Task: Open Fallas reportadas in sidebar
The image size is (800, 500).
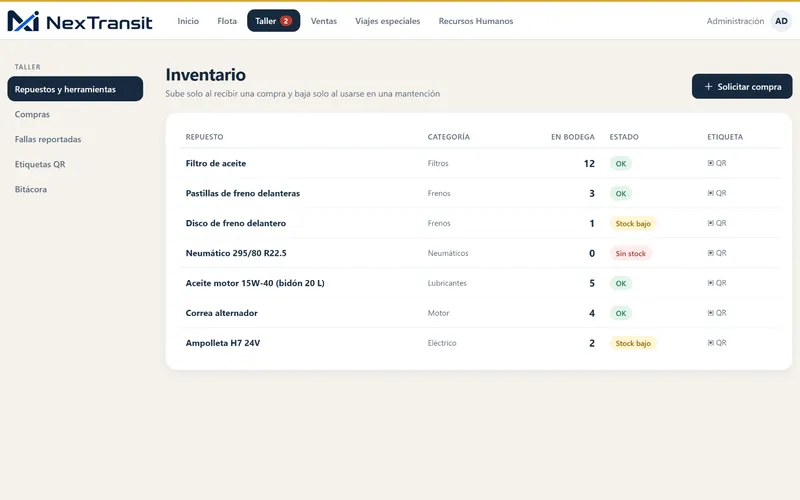Action: 48,139
